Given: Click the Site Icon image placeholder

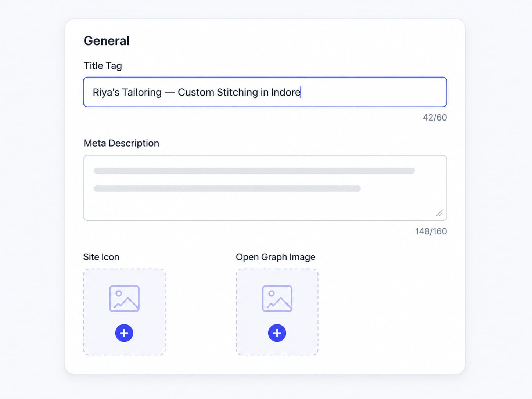Looking at the screenshot, I should click(124, 298).
